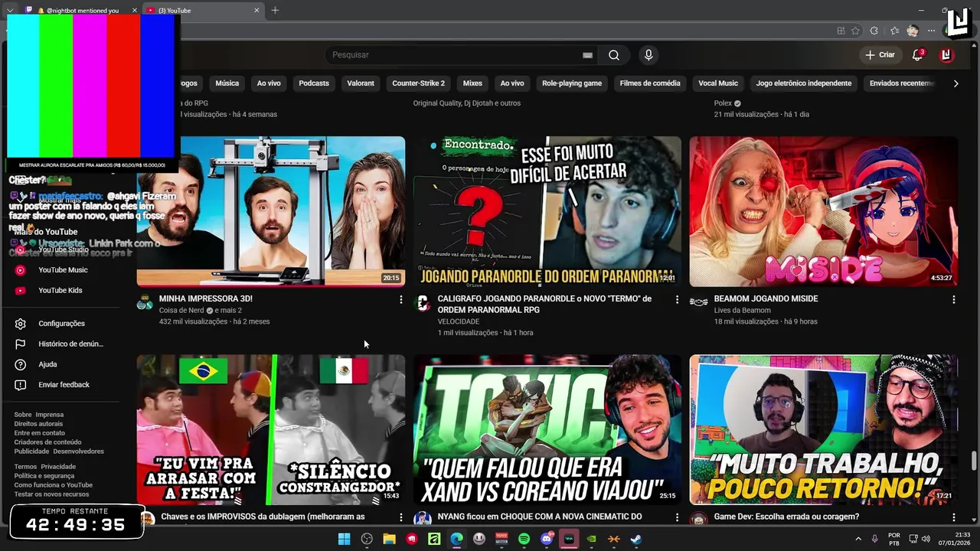Open options menu for CALIGRAFO JOGANDO PARANORDLE video
The height and width of the screenshot is (551, 980).
pyautogui.click(x=677, y=300)
